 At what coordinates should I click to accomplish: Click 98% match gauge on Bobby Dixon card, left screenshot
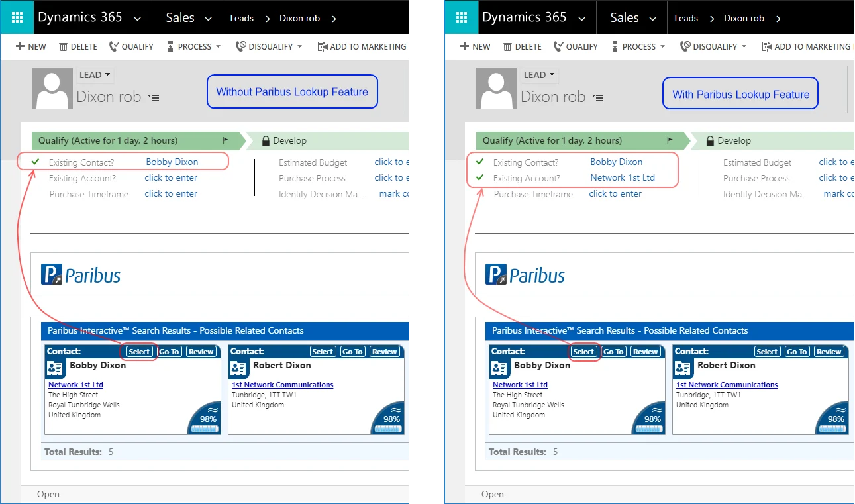point(204,419)
